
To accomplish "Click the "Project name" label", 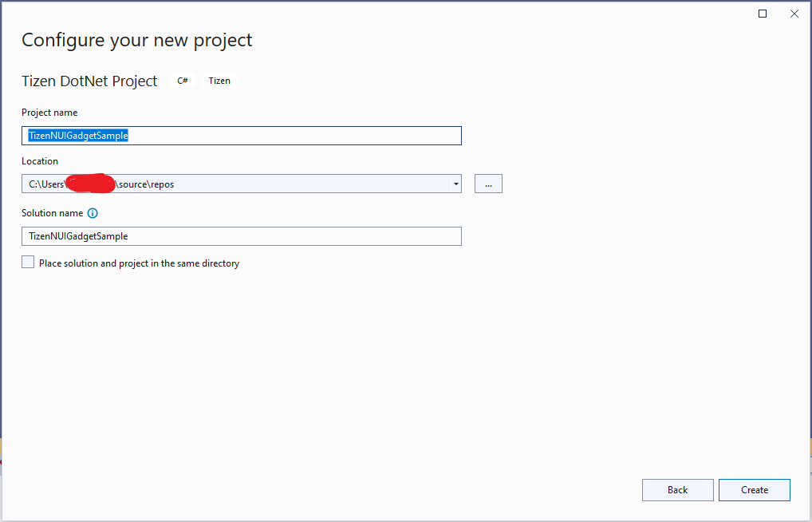I will tap(49, 112).
